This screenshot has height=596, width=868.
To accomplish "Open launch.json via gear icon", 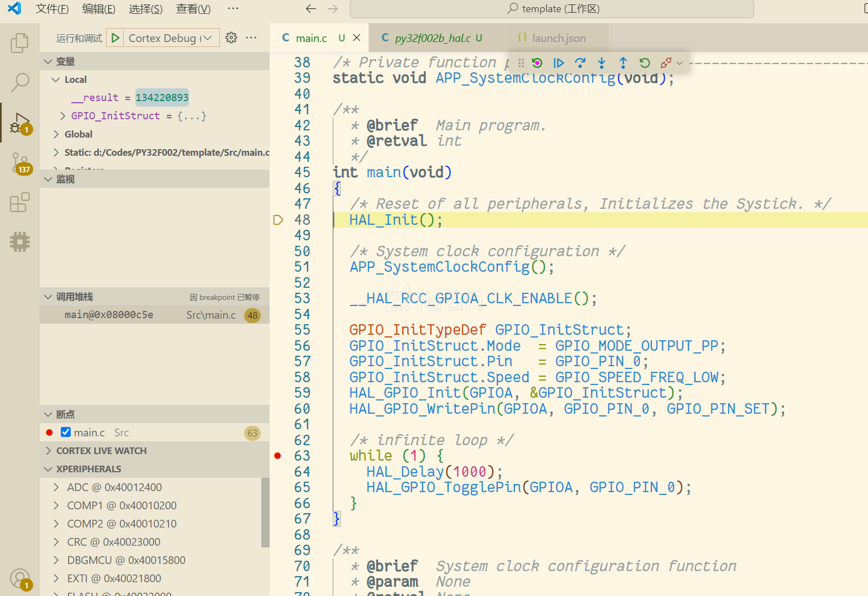I will tap(232, 38).
